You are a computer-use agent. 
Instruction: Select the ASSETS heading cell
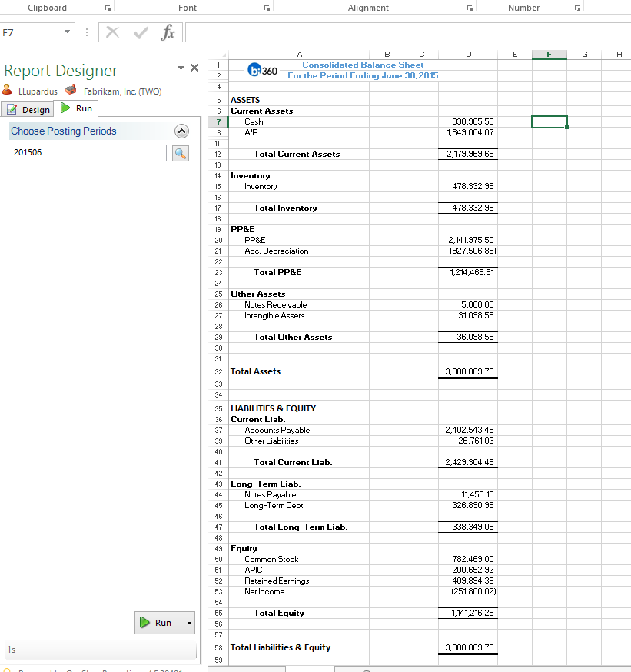[299, 100]
